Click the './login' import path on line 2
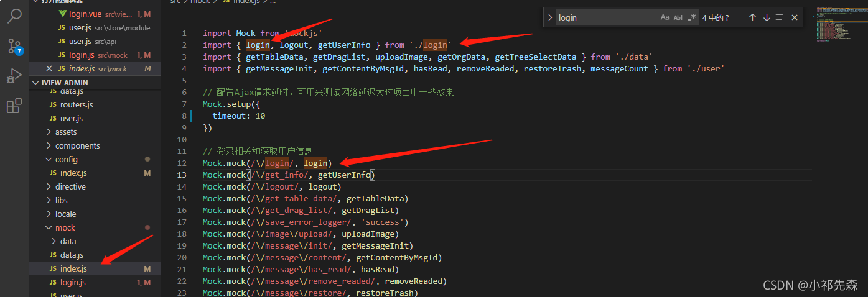The image size is (868, 297). (430, 45)
